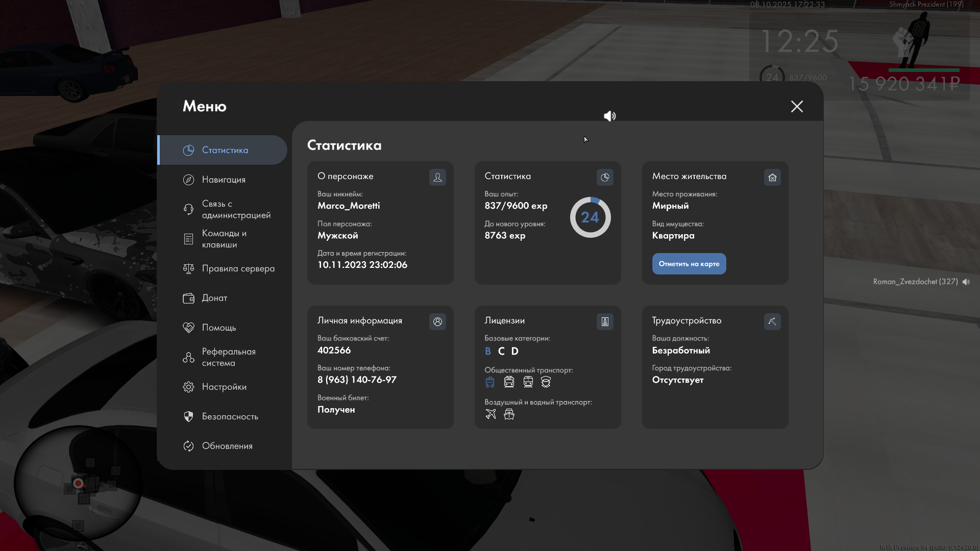The height and width of the screenshot is (551, 980).
Task: Click the document icon in Лицензии card
Action: [605, 321]
